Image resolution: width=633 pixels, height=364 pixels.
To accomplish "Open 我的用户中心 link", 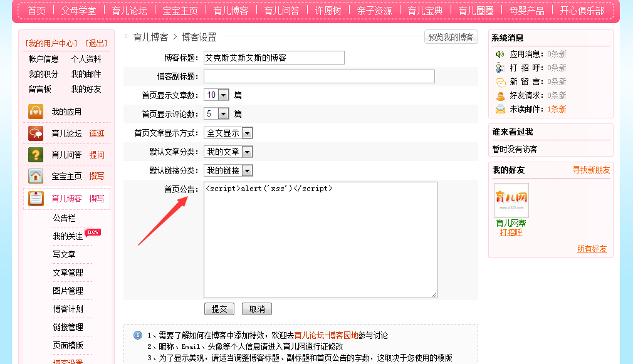I will (x=51, y=43).
